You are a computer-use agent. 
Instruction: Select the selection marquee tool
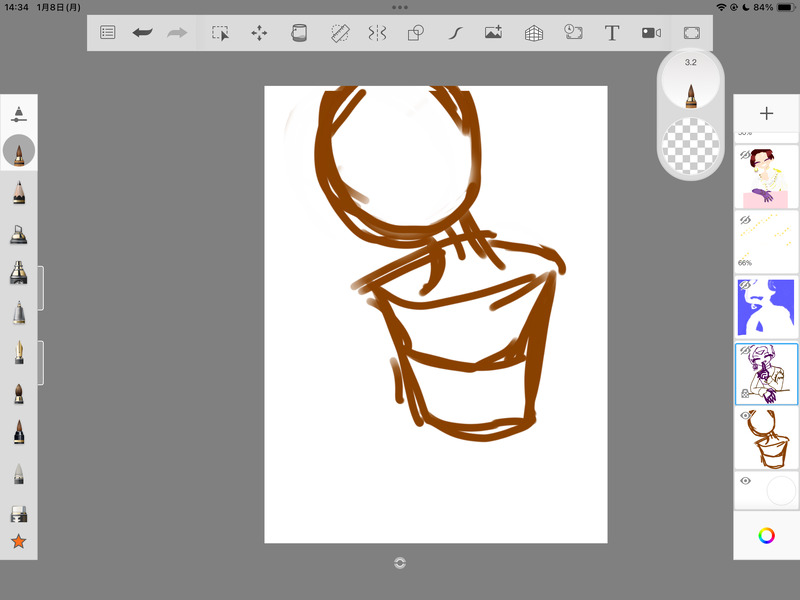[x=220, y=33]
